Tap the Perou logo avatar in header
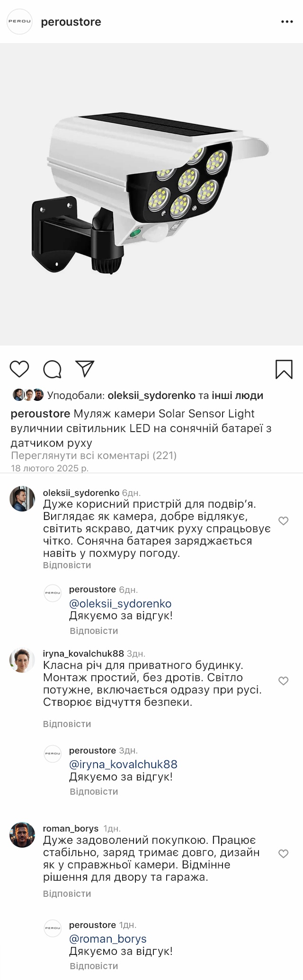 tap(19, 22)
